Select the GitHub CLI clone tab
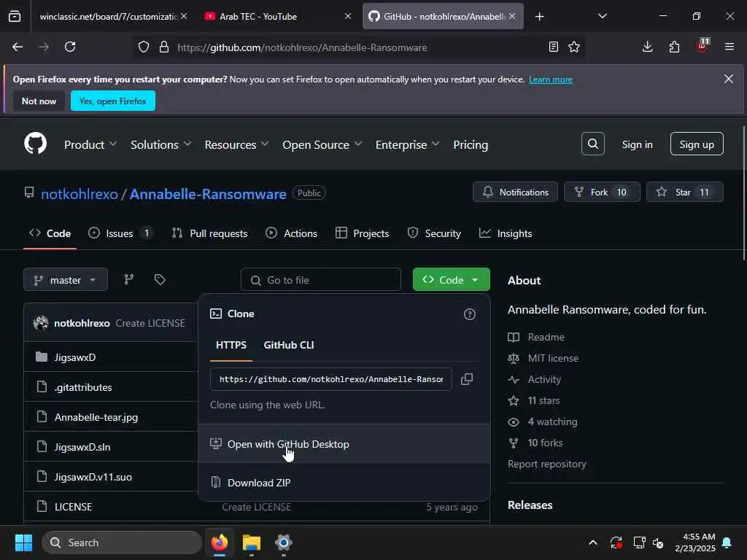Viewport: 747px width, 560px height. click(289, 345)
